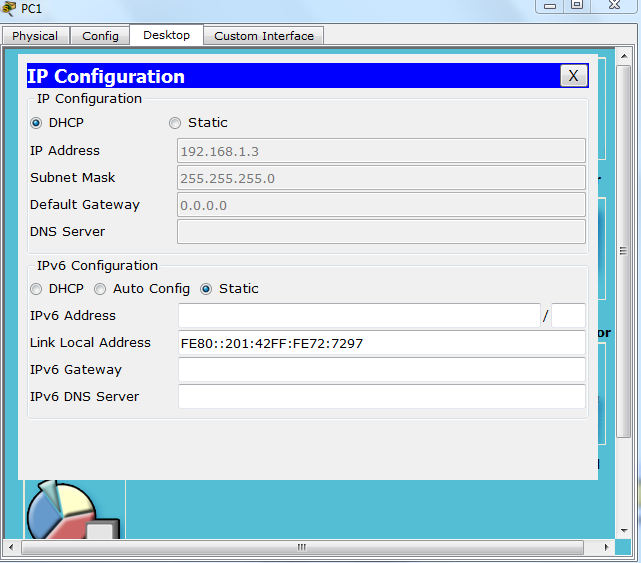Screen dimensions: 641x563
Task: Focus the IPv6 Address input field
Action: (359, 315)
